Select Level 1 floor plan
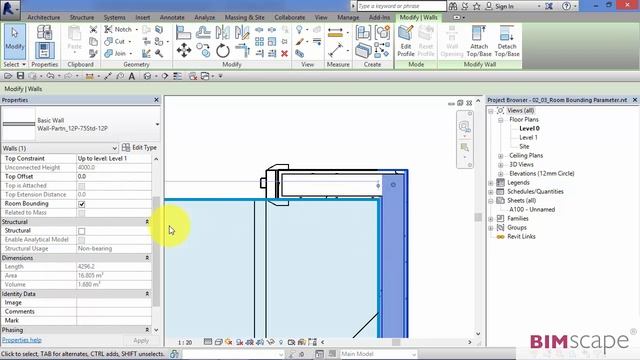The image size is (640, 360). [528, 138]
